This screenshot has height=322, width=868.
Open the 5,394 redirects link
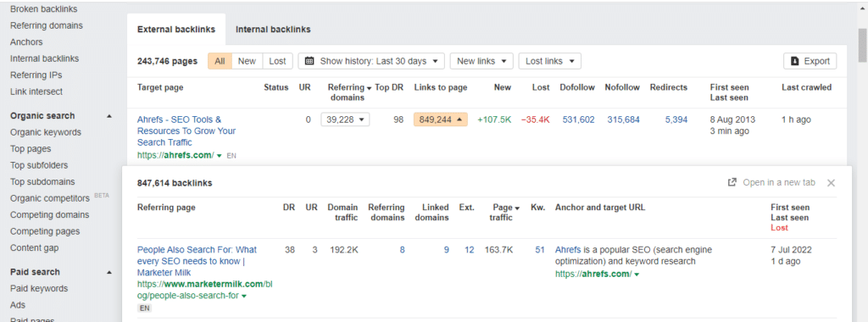[676, 119]
